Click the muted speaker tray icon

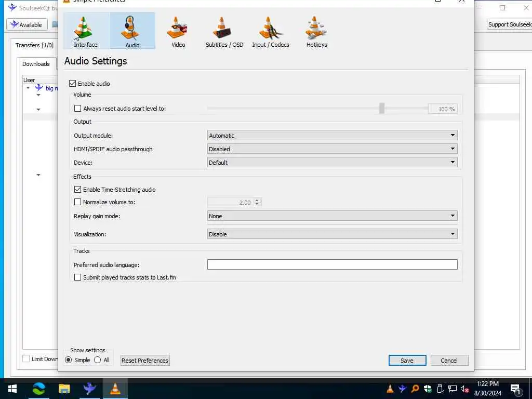coord(464,389)
